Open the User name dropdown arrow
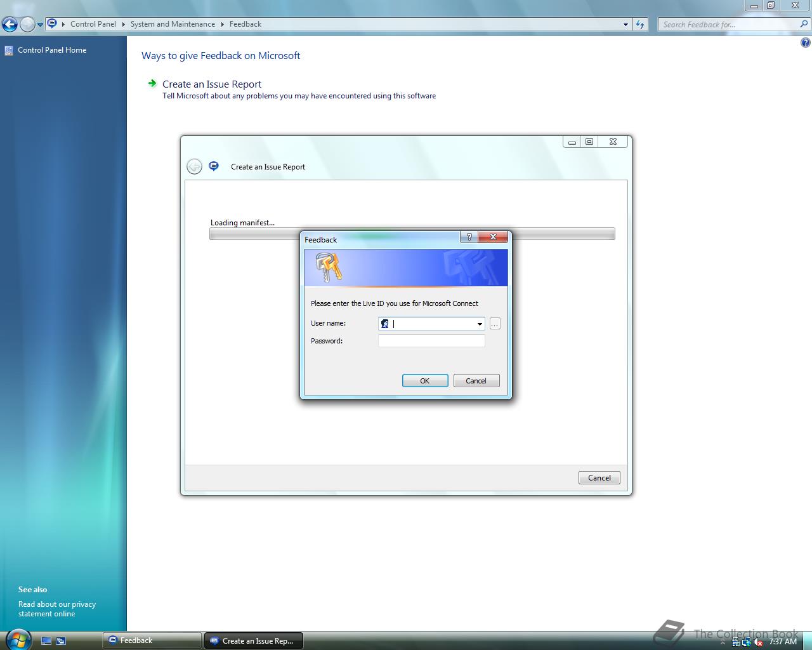Image resolution: width=812 pixels, height=650 pixels. tap(480, 324)
